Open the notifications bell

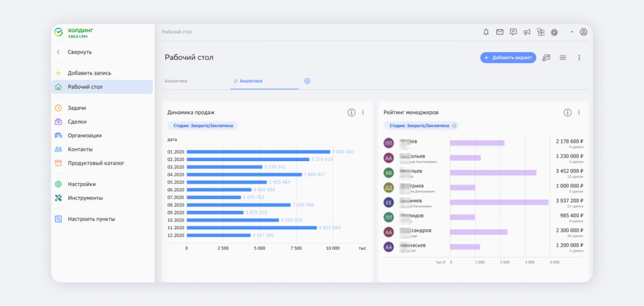[x=486, y=32]
